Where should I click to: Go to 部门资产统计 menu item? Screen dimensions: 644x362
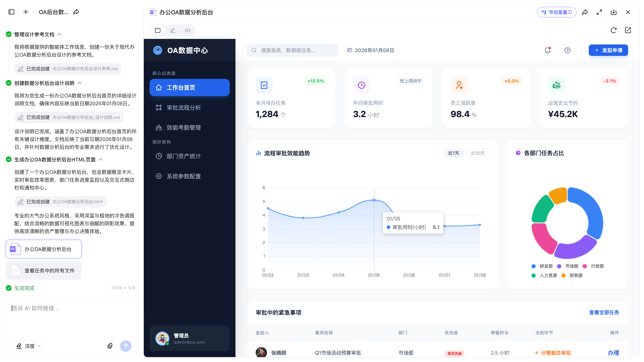coord(184,156)
